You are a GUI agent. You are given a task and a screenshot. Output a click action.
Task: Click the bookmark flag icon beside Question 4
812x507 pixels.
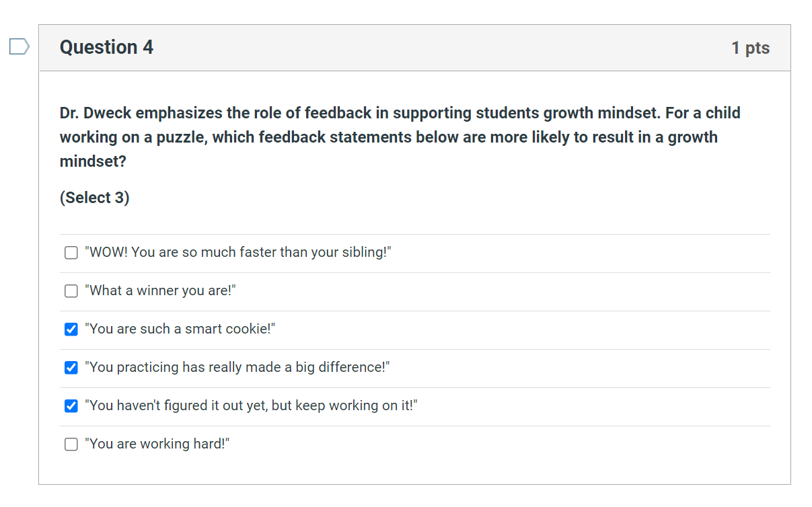point(18,46)
